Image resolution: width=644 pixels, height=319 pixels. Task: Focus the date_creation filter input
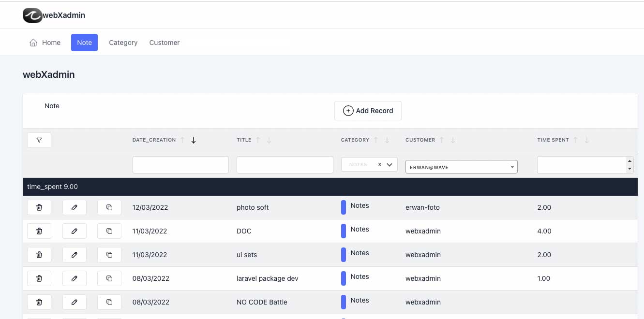coord(180,165)
